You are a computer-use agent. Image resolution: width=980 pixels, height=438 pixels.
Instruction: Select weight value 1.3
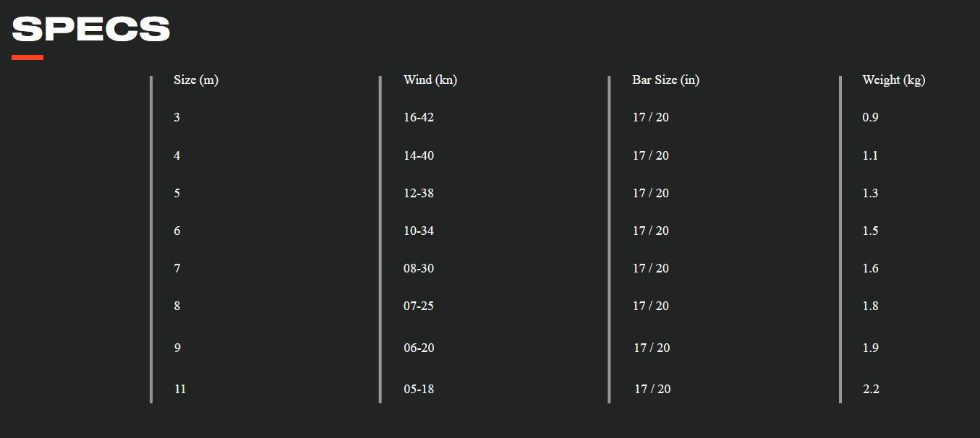[870, 194]
